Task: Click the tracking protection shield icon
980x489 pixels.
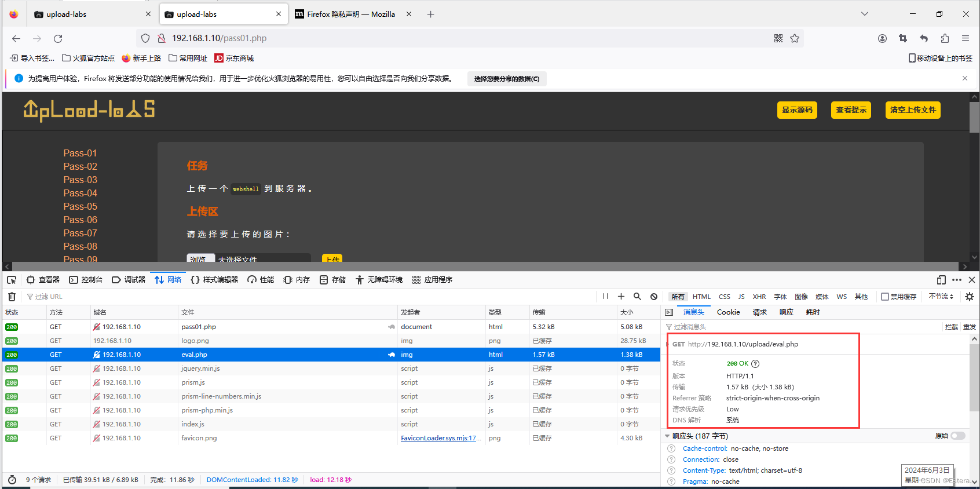Action: (x=145, y=38)
